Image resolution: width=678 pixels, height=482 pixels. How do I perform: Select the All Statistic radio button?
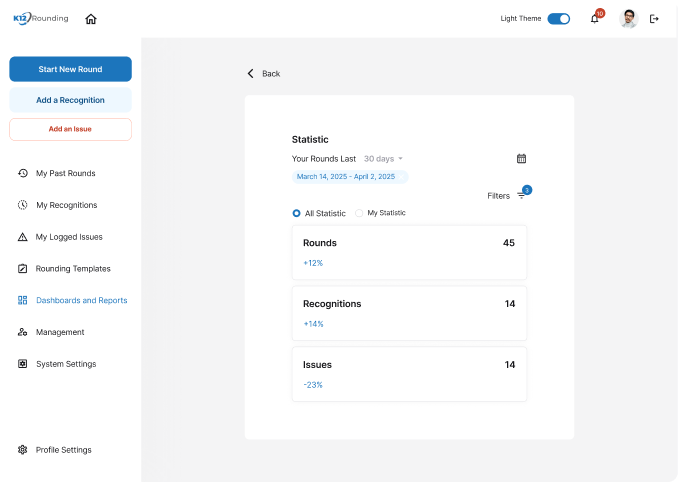point(297,213)
